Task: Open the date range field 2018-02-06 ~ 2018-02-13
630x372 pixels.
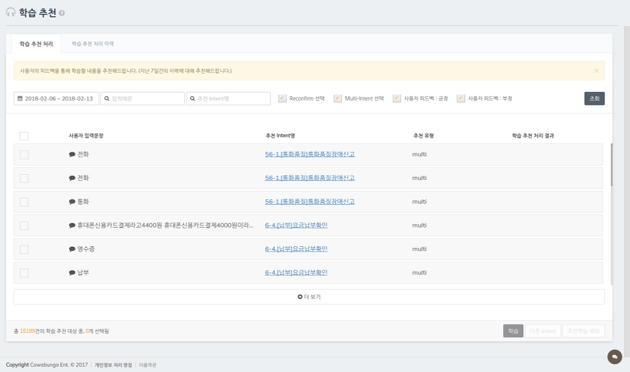Action: click(56, 98)
